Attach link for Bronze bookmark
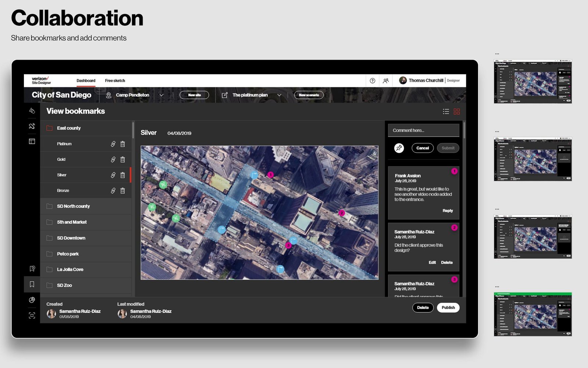 113,191
